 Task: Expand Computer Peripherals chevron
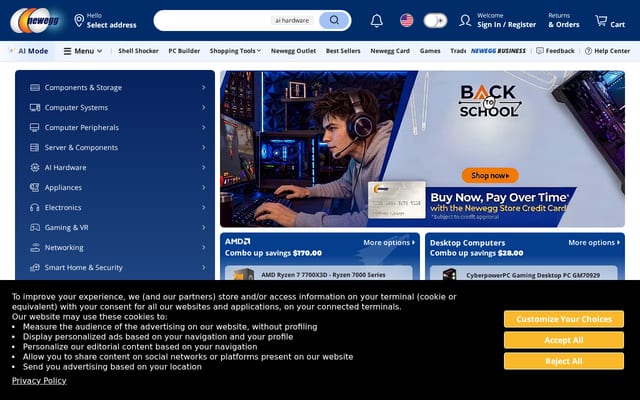[x=204, y=127]
